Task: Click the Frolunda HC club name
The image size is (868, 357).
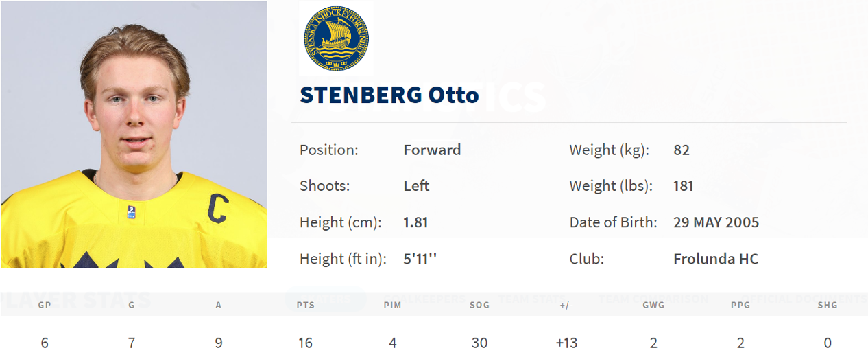Action: (x=716, y=260)
